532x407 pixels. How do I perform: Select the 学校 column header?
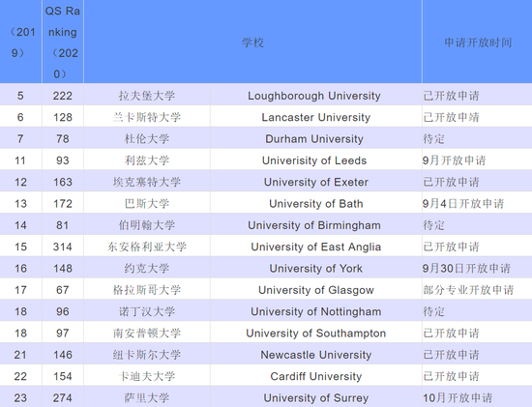252,42
